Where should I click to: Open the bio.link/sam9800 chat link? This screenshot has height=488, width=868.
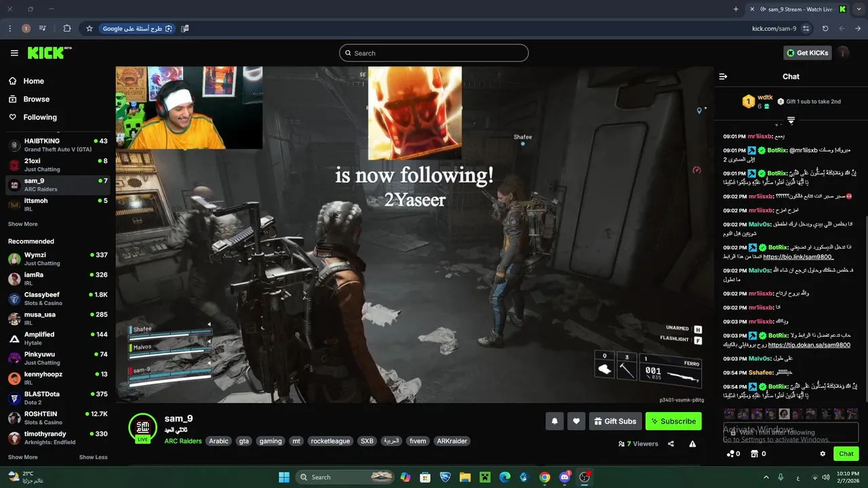tap(798, 257)
